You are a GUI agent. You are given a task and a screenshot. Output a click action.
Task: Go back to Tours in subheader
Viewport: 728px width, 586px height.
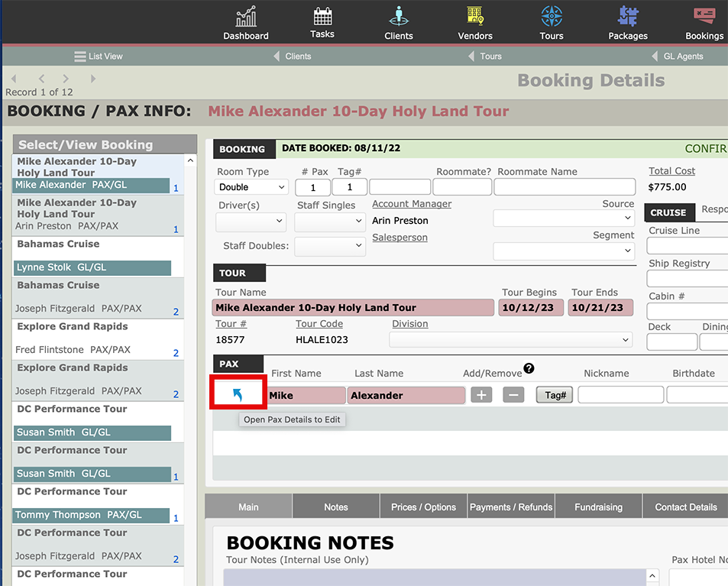tap(485, 57)
